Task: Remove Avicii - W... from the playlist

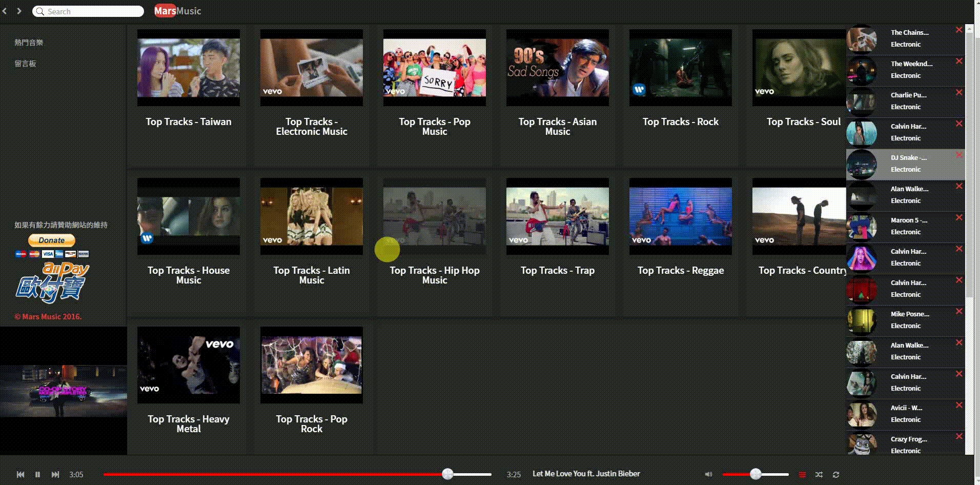Action: (958, 405)
